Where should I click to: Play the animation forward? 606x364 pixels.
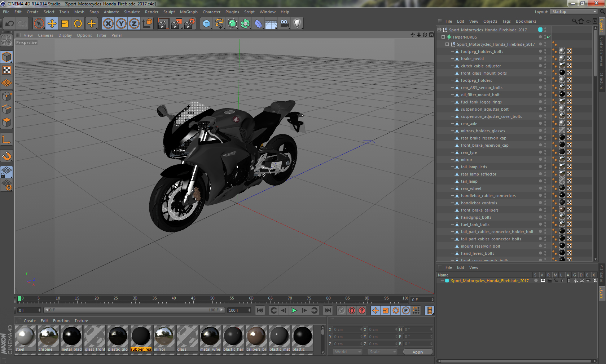(294, 310)
